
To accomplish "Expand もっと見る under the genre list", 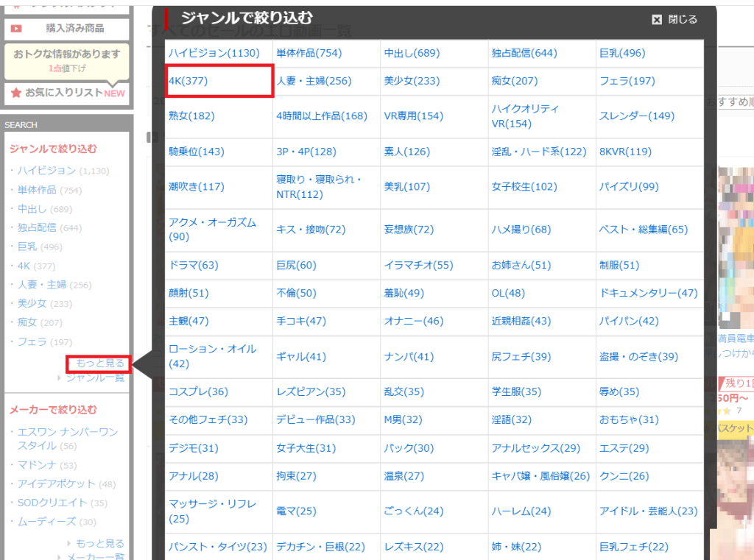I will pos(99,364).
